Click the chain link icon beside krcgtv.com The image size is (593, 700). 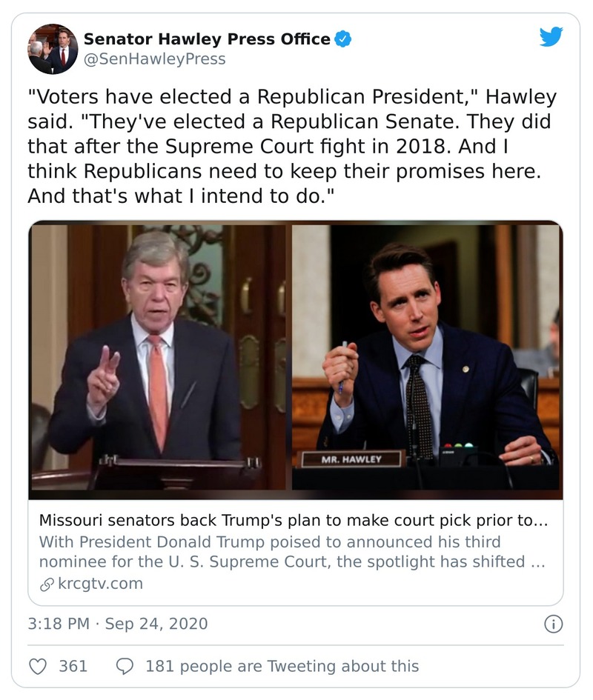click(47, 584)
